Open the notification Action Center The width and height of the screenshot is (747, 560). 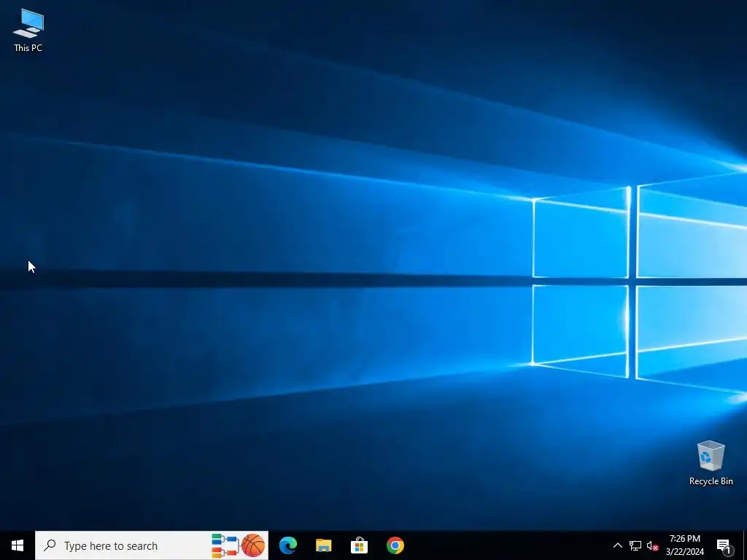(724, 545)
